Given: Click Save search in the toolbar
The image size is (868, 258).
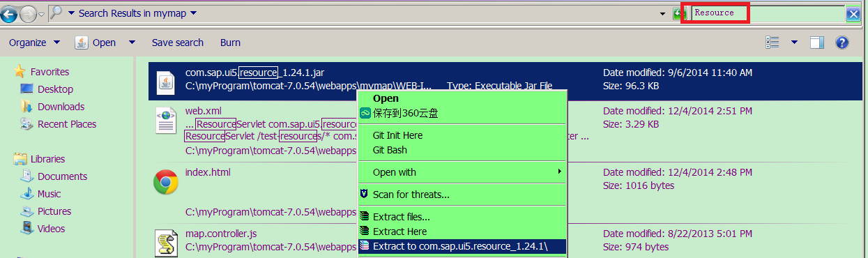Looking at the screenshot, I should [178, 43].
